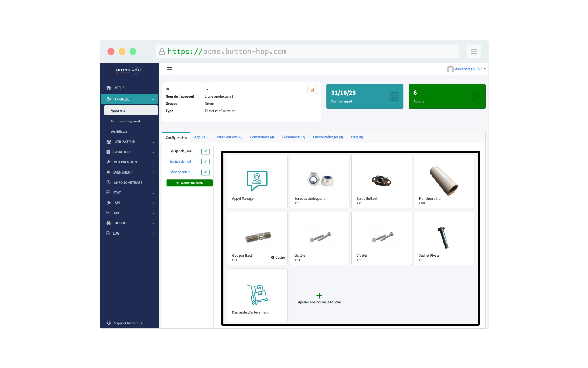This screenshot has height=368, width=588.
Task: Click the hamburger menu at the top
Action: (170, 69)
